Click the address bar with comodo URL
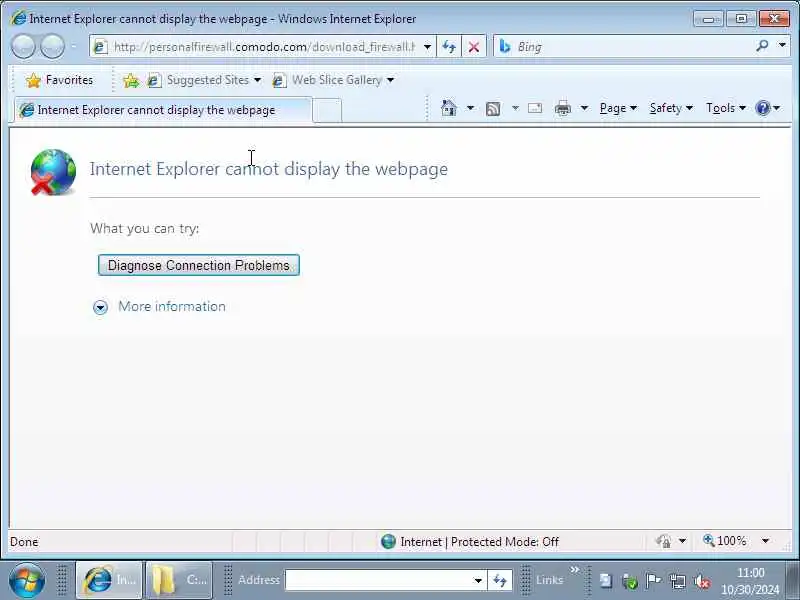This screenshot has width=800, height=600. 263,47
